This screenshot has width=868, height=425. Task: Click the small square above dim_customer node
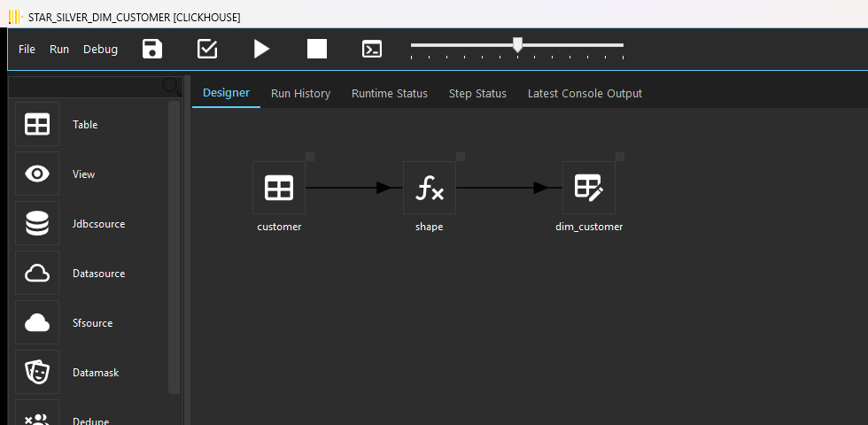(620, 157)
